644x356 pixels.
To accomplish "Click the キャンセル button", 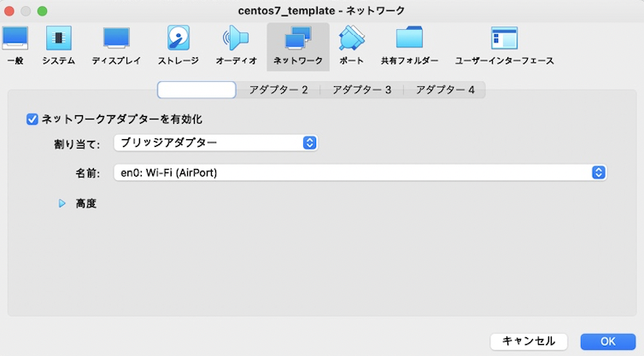I will click(x=529, y=341).
